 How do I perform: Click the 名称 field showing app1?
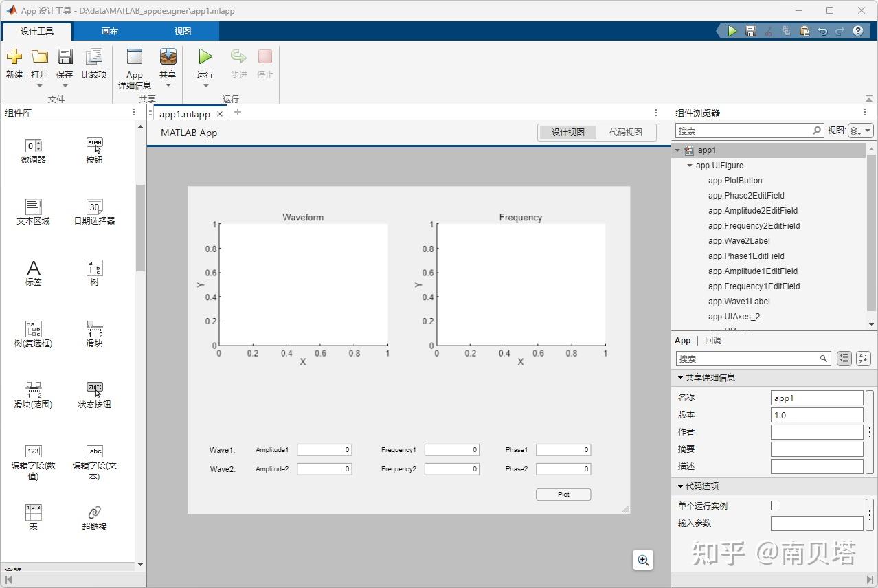pos(816,397)
